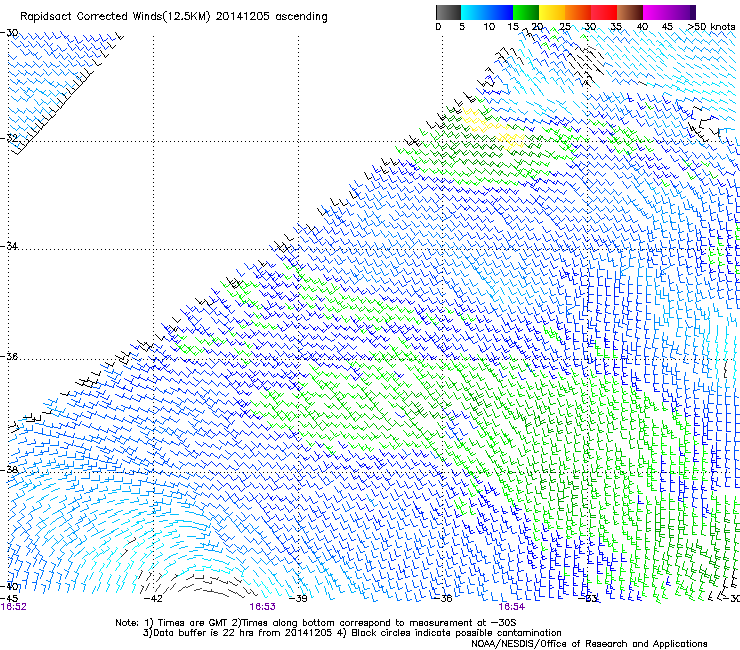Click the 'Rapidscat Corrected Winds(12.5KM)' title
This screenshot has width=740, height=650.
(x=115, y=17)
